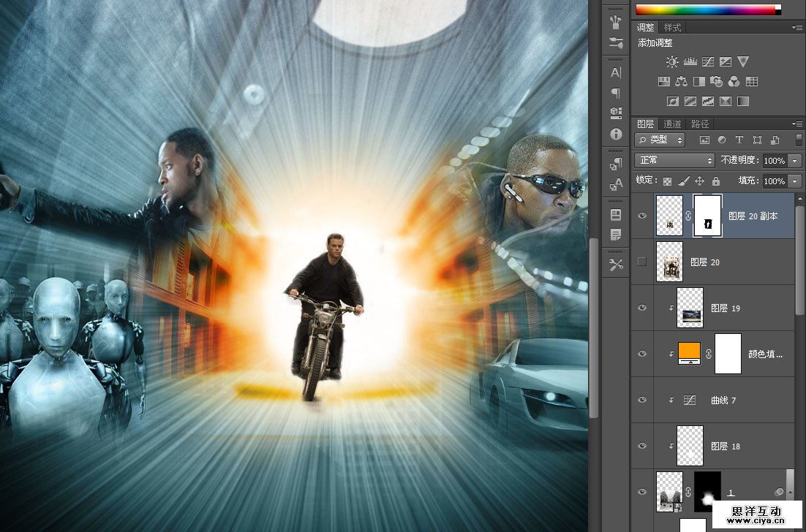The width and height of the screenshot is (806, 532).
Task: Open the 不透明度 opacity slider arrow
Action: click(795, 160)
